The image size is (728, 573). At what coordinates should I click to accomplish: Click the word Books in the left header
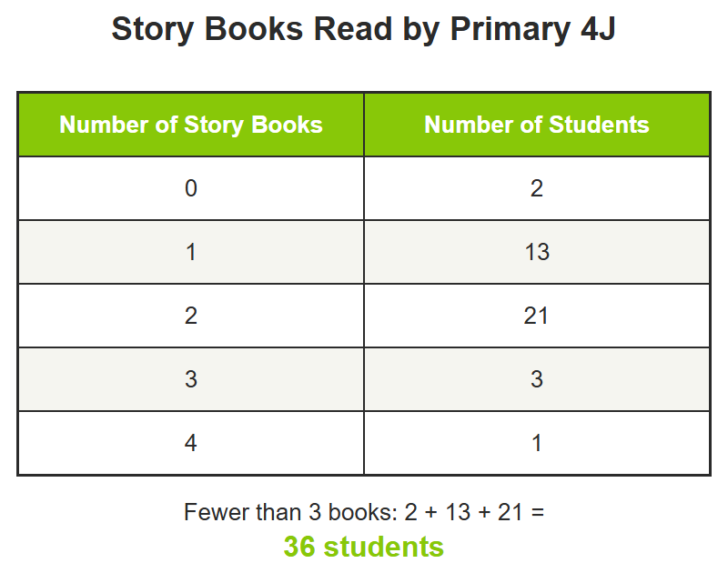(x=287, y=125)
